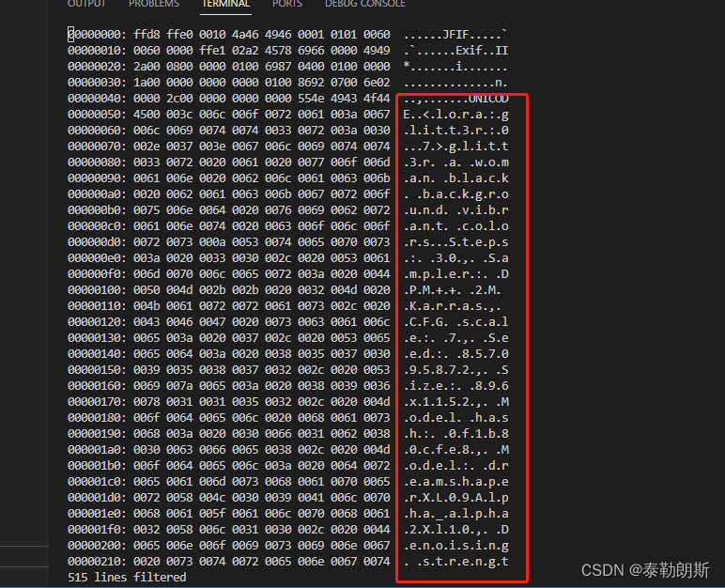
Task: Click the hex word 6e02
Action: pyautogui.click(x=377, y=82)
